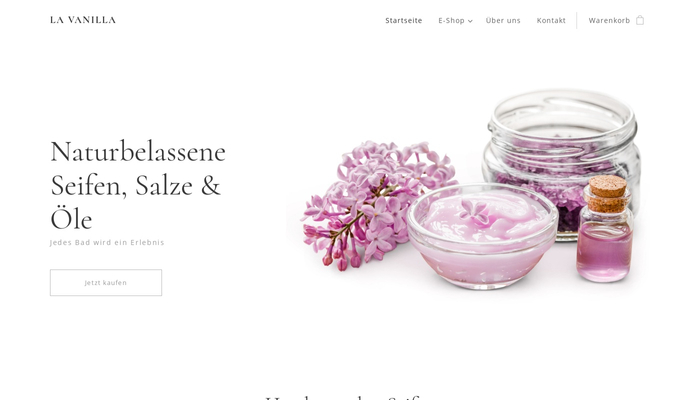Open the E-Shop menu item
This screenshot has height=400, width=700.
pos(451,21)
